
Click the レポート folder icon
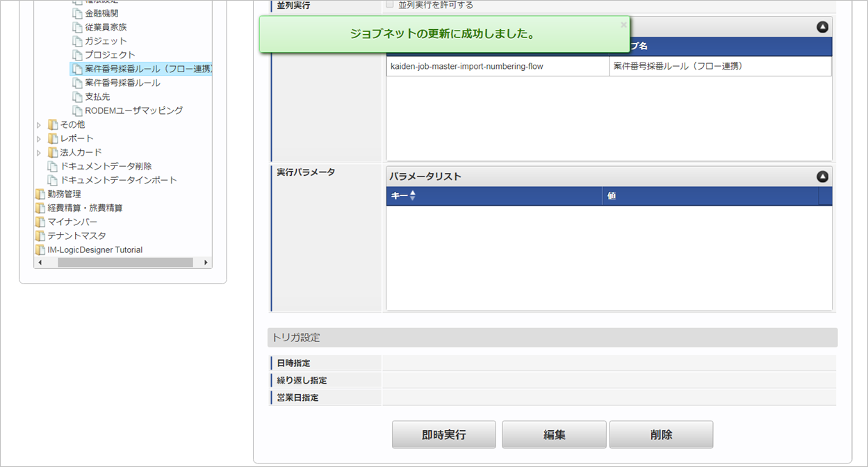(x=53, y=138)
